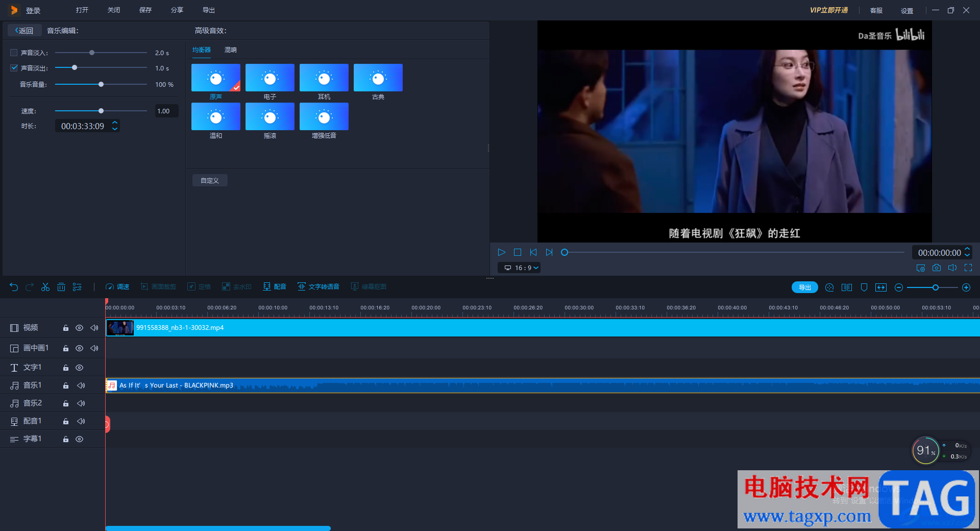
Task: Enter fullscreen preview mode
Action: (x=968, y=268)
